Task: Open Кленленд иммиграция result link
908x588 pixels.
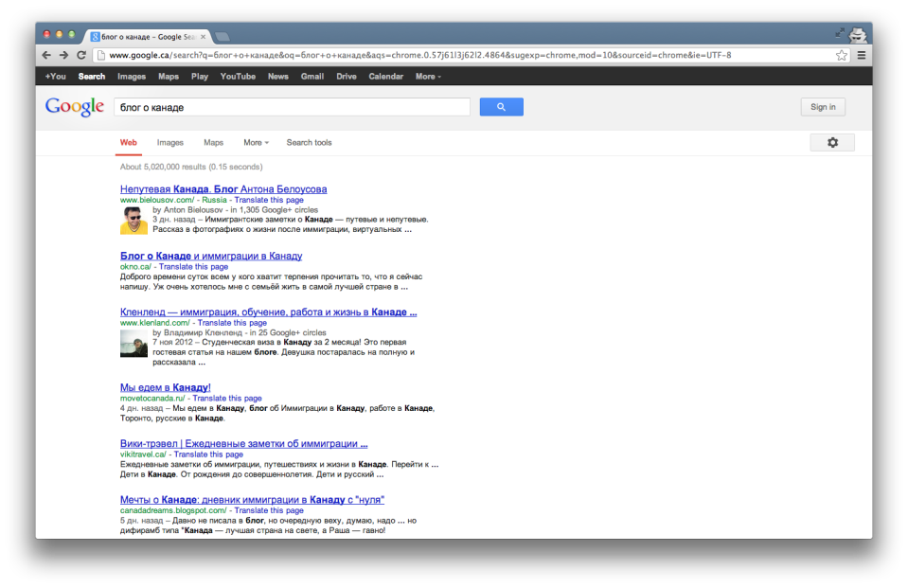Action: click(x=268, y=312)
